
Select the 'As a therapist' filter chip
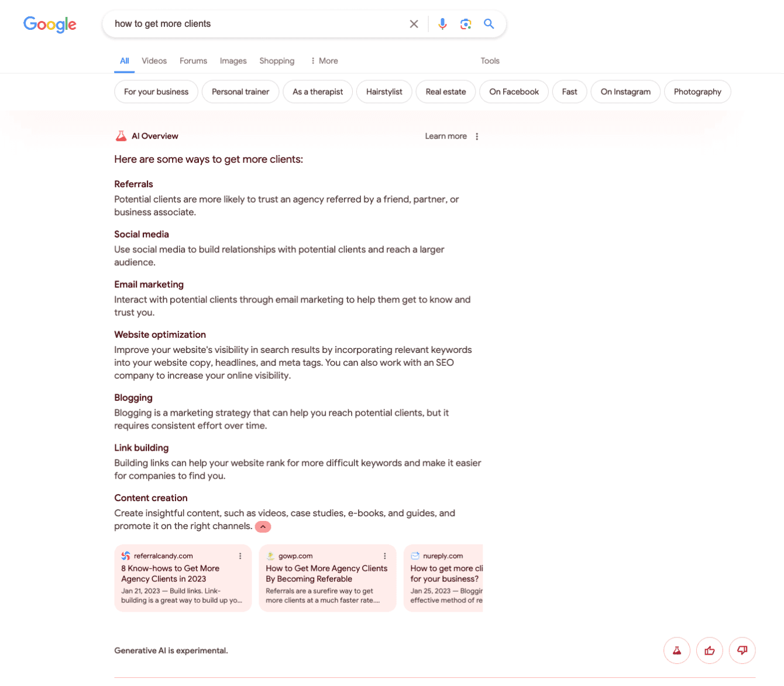point(318,92)
